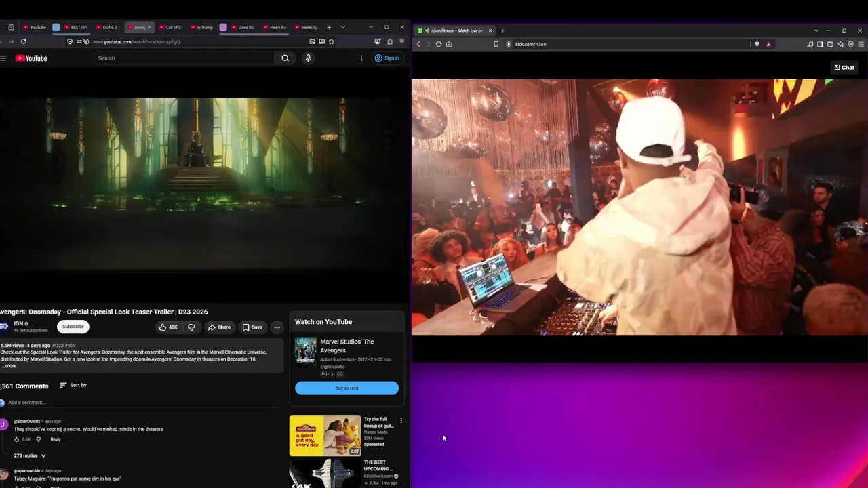Open more actions menu beside Save
The height and width of the screenshot is (488, 868).
277,327
